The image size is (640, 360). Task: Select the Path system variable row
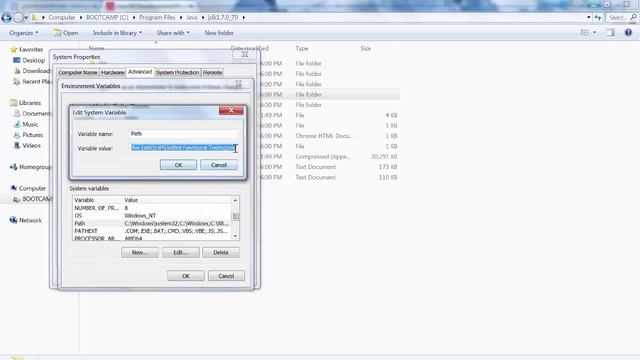(152, 223)
